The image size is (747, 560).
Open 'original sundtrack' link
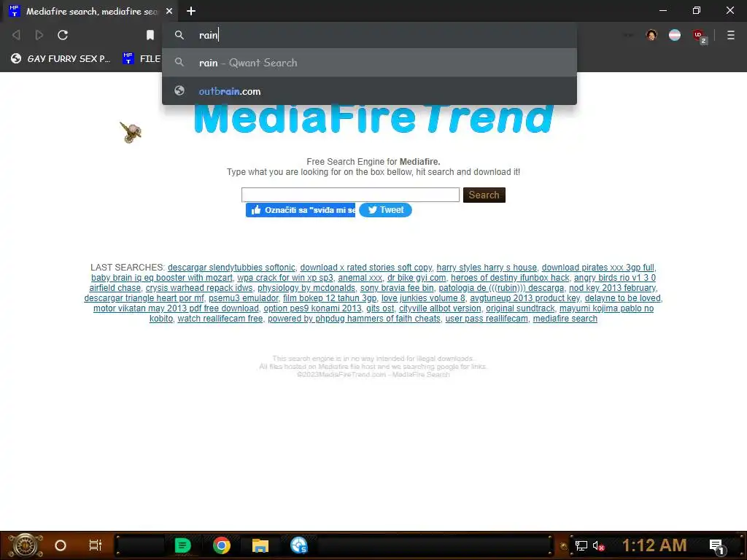(520, 308)
